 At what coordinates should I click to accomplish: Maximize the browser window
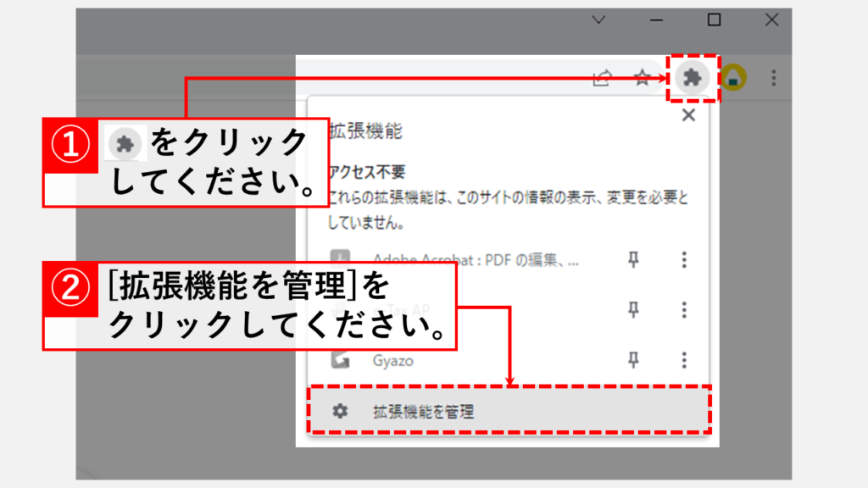[x=714, y=20]
